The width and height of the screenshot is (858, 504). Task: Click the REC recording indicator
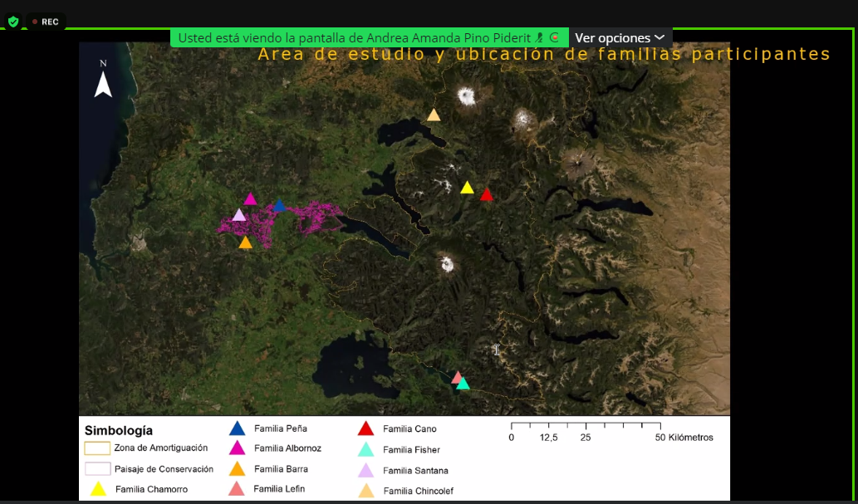click(x=46, y=22)
